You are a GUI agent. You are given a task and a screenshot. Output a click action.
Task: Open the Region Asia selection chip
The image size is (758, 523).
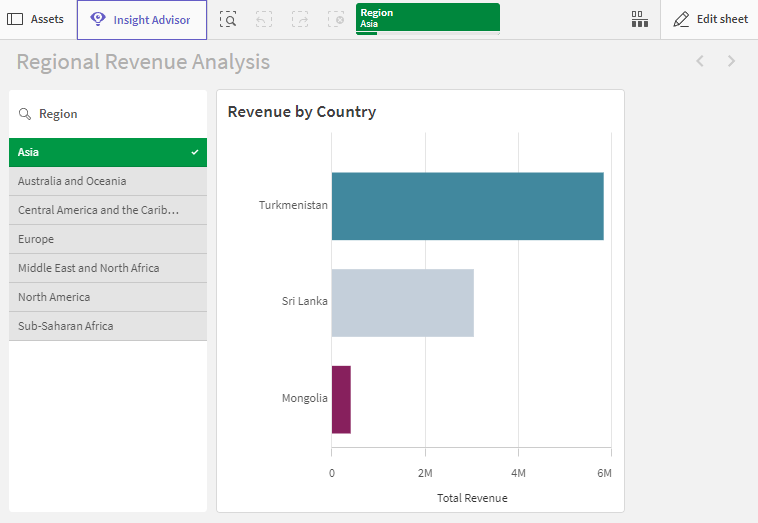pos(428,19)
